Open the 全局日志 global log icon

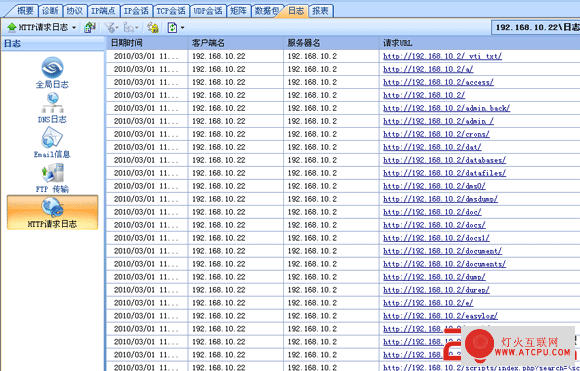click(x=52, y=72)
